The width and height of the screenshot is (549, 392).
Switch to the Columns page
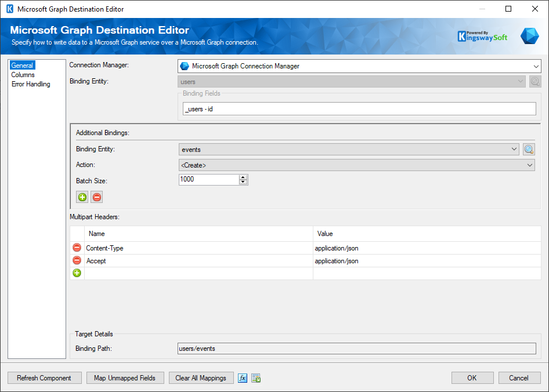(23, 75)
